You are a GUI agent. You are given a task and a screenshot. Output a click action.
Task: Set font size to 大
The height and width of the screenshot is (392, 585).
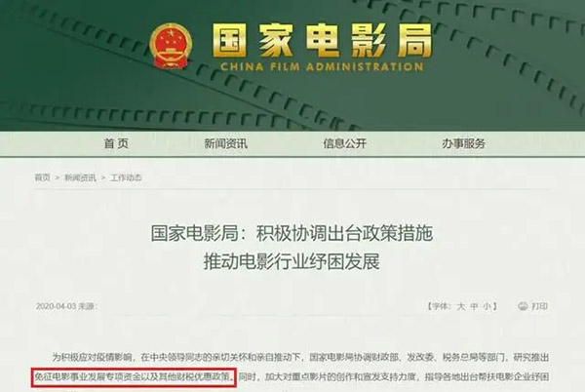461,306
